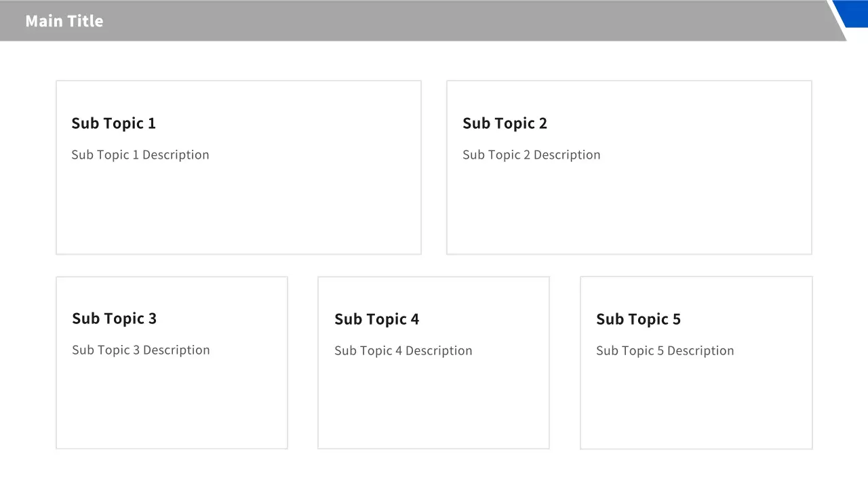
Task: Click the Sub Topic 2 Description text
Action: 531,155
